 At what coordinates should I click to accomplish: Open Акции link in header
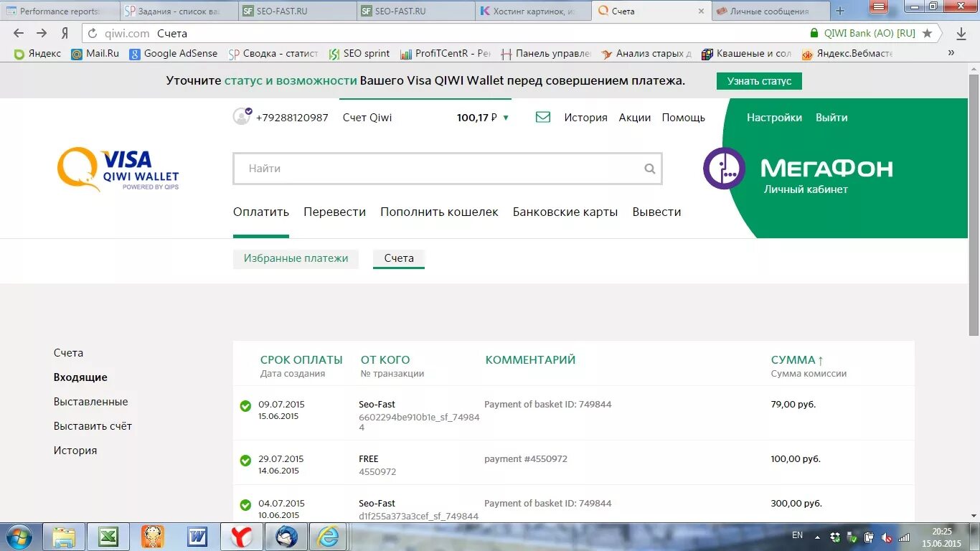coord(635,118)
